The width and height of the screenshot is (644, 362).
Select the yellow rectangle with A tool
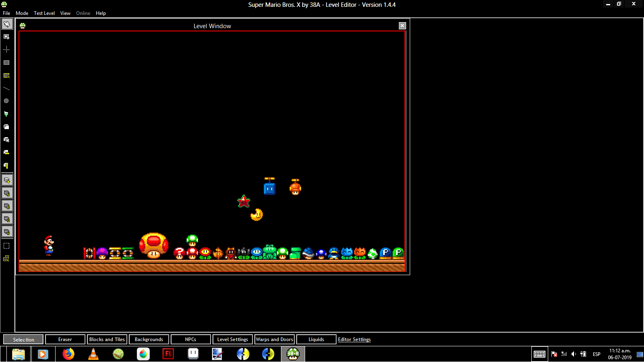tap(6, 75)
